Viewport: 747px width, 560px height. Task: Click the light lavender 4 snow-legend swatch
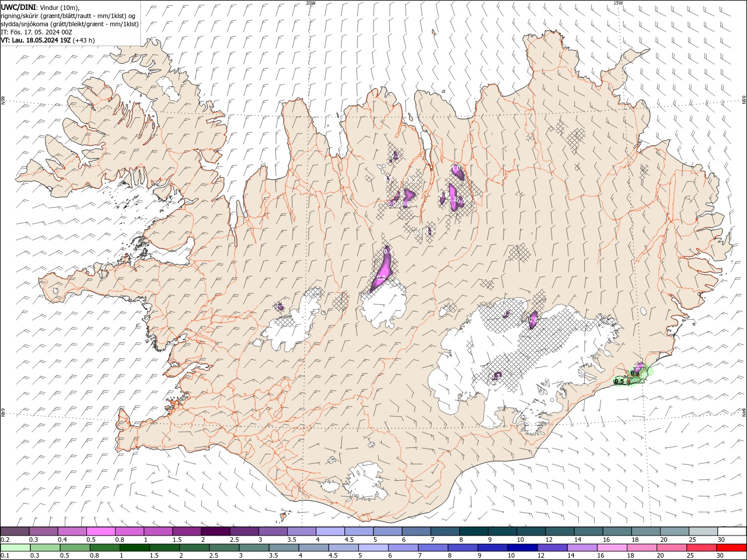[330, 531]
